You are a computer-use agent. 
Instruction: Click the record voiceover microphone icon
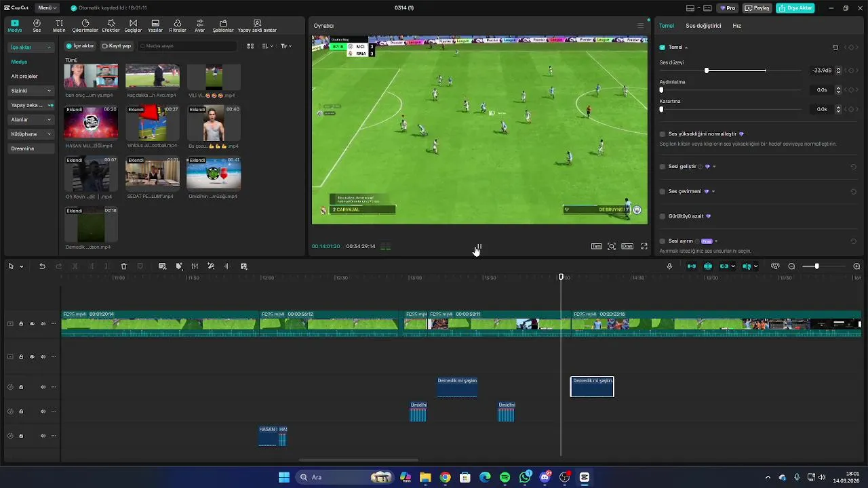pos(669,266)
